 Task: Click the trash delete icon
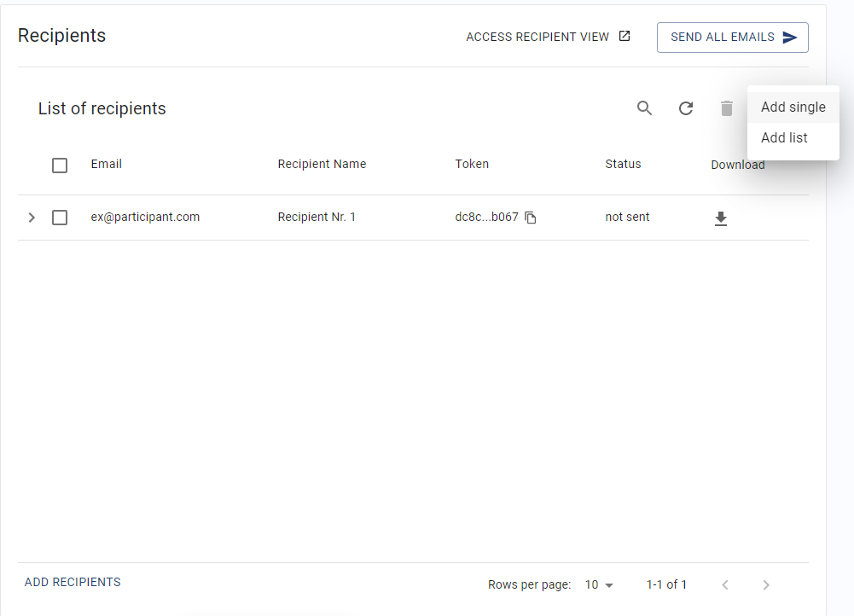727,108
